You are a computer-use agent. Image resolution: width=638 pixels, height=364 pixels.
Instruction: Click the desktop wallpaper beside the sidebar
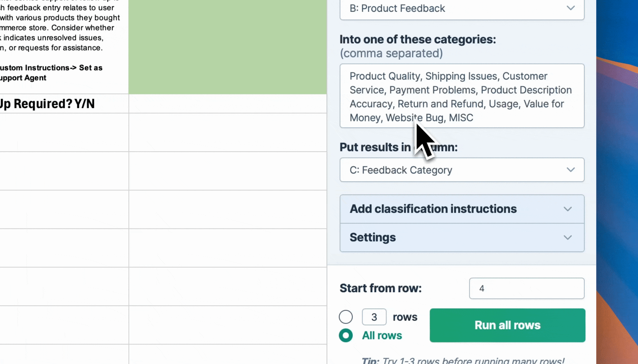point(617,182)
